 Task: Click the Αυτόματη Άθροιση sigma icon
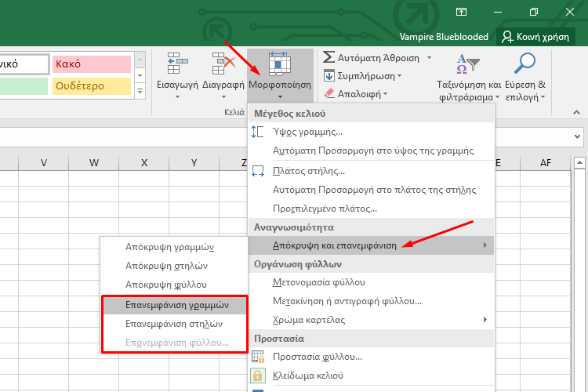click(328, 57)
